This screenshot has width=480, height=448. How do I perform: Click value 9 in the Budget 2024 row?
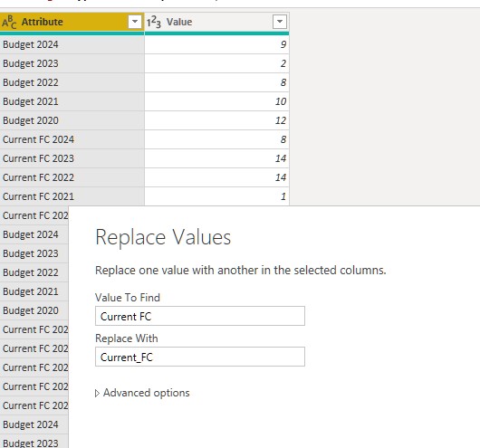(x=216, y=44)
